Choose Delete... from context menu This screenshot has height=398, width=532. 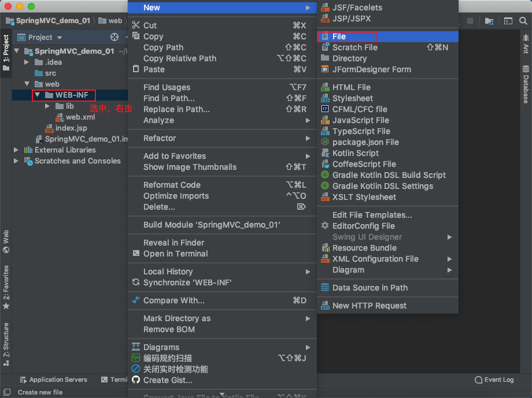coord(222,207)
